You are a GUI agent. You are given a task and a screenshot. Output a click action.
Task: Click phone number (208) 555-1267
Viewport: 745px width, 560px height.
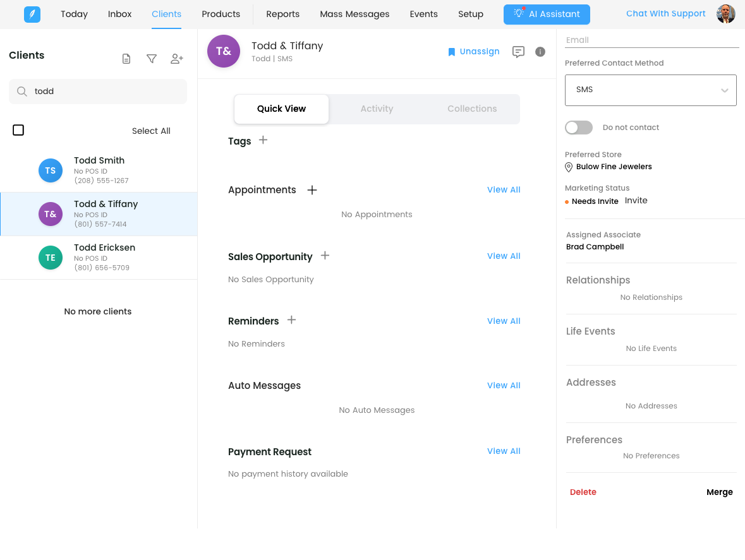(x=101, y=181)
